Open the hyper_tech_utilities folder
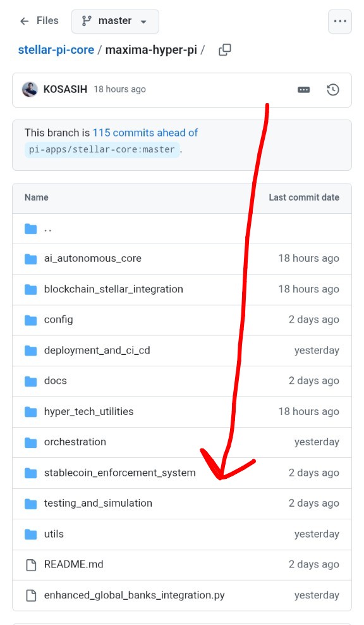The width and height of the screenshot is (364, 625). [89, 411]
